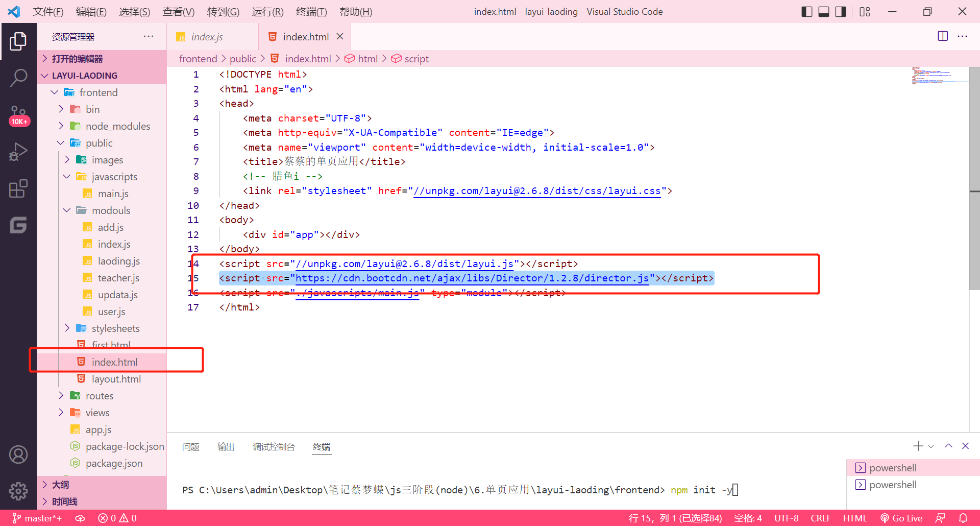Collapse the LAYUI-LAODING root folder
980x526 pixels.
tap(102, 76)
